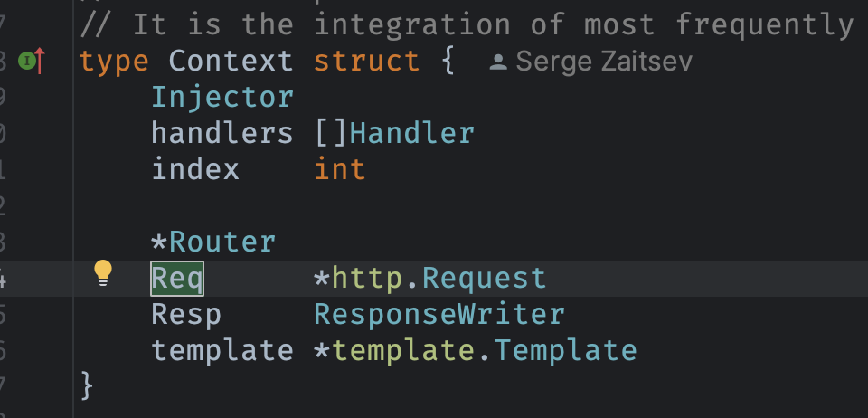
Task: Click the handlers field name
Action: 222,133
